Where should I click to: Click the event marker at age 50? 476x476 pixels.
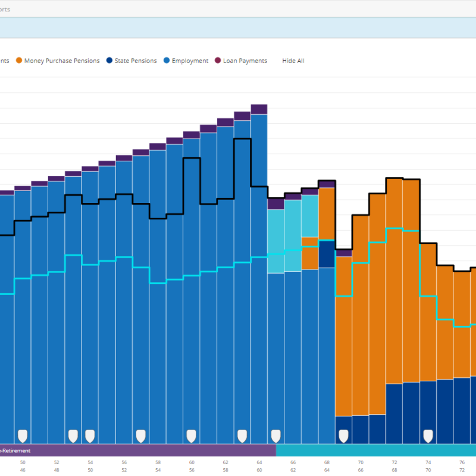tap(23, 436)
